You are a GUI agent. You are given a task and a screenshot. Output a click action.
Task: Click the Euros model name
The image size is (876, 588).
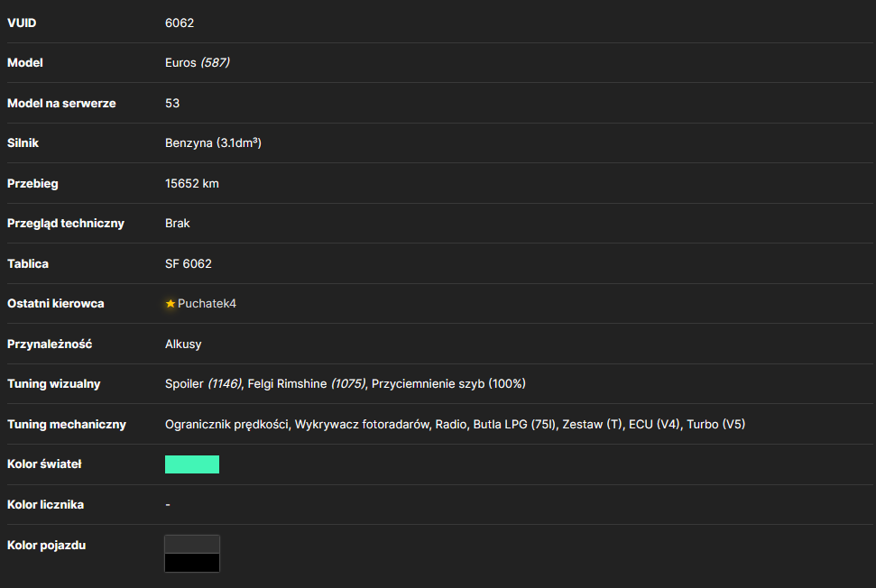coord(180,62)
